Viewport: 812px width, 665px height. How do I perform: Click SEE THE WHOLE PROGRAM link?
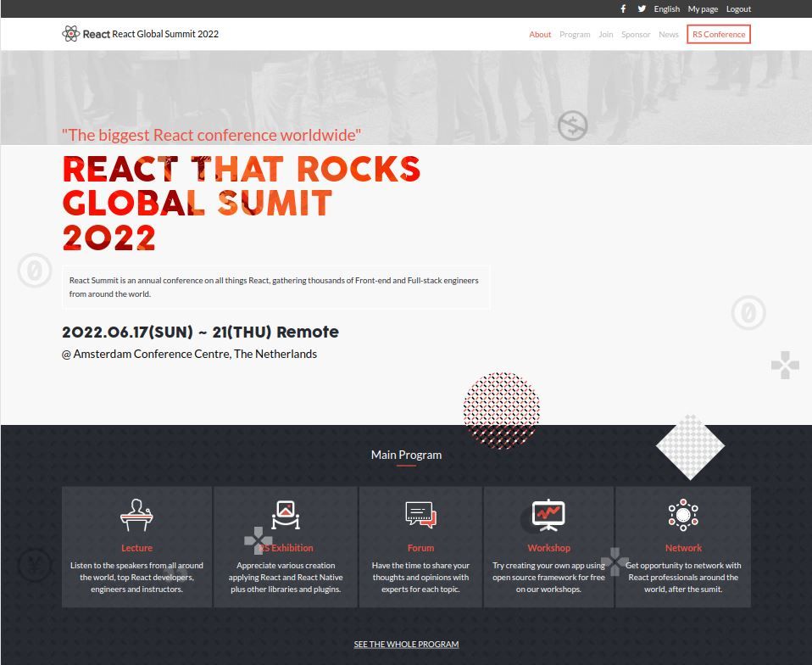[406, 644]
